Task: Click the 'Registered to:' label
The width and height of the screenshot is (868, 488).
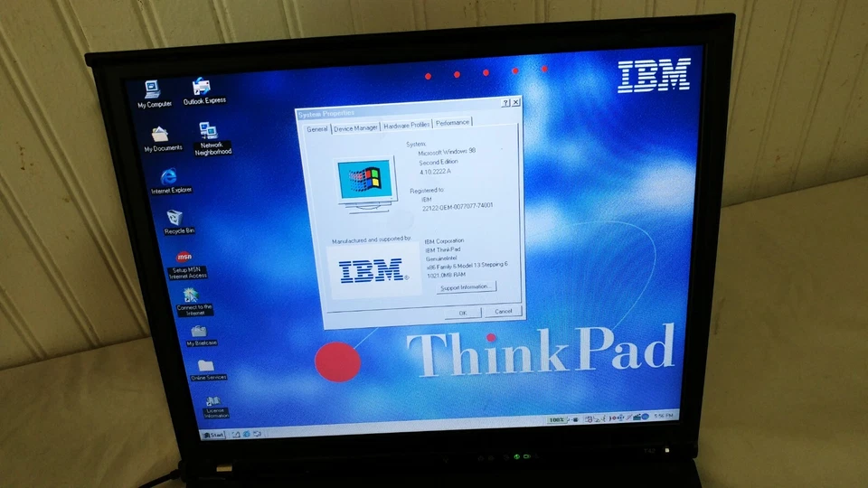Action: tap(427, 191)
